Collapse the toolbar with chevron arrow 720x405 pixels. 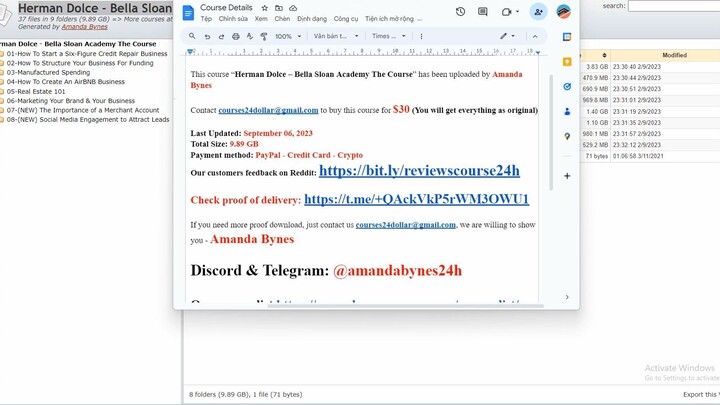536,36
